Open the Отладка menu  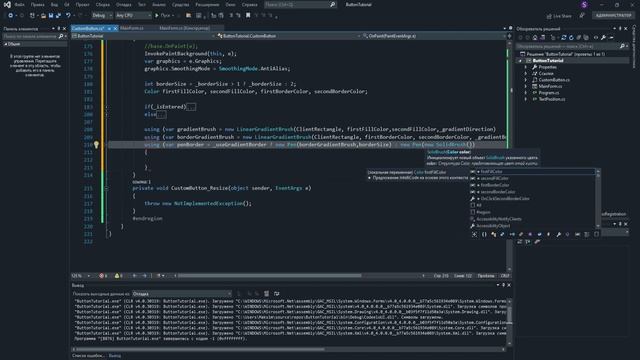pyautogui.click(x=123, y=4)
